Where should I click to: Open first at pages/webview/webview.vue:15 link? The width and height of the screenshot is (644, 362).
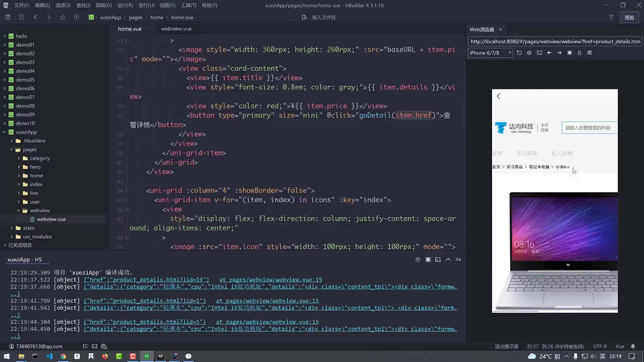click(271, 280)
